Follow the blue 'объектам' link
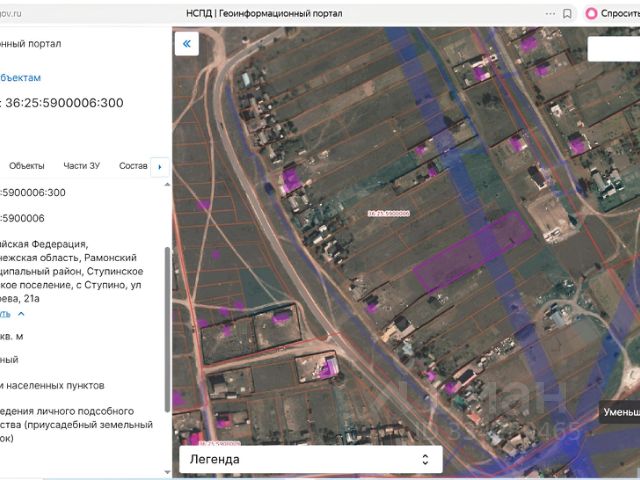Image resolution: width=640 pixels, height=480 pixels. click(20, 78)
